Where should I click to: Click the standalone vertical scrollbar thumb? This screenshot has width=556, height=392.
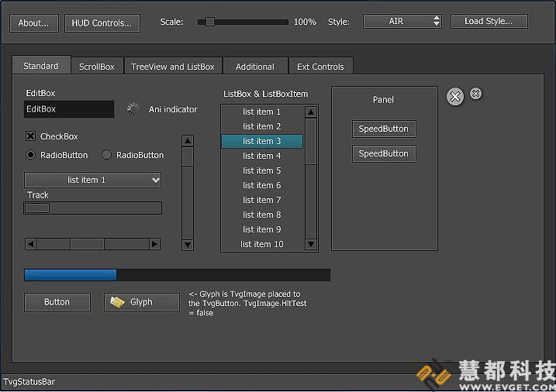click(188, 156)
